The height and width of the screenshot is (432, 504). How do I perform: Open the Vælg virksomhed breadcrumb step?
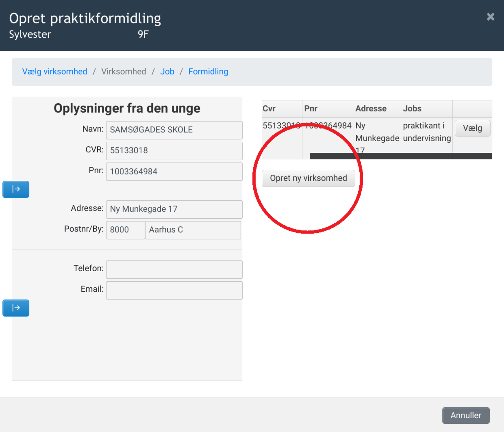point(55,72)
